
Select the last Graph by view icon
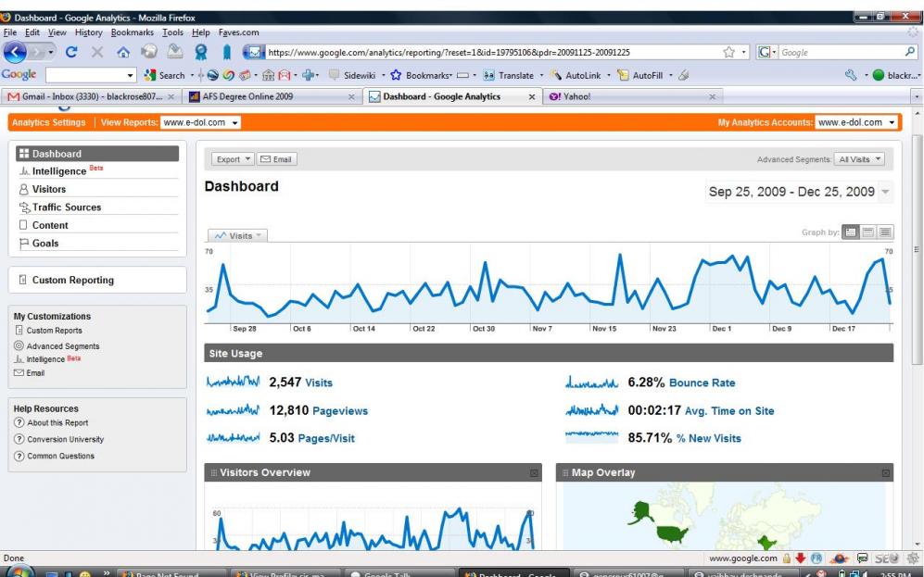click(x=885, y=232)
